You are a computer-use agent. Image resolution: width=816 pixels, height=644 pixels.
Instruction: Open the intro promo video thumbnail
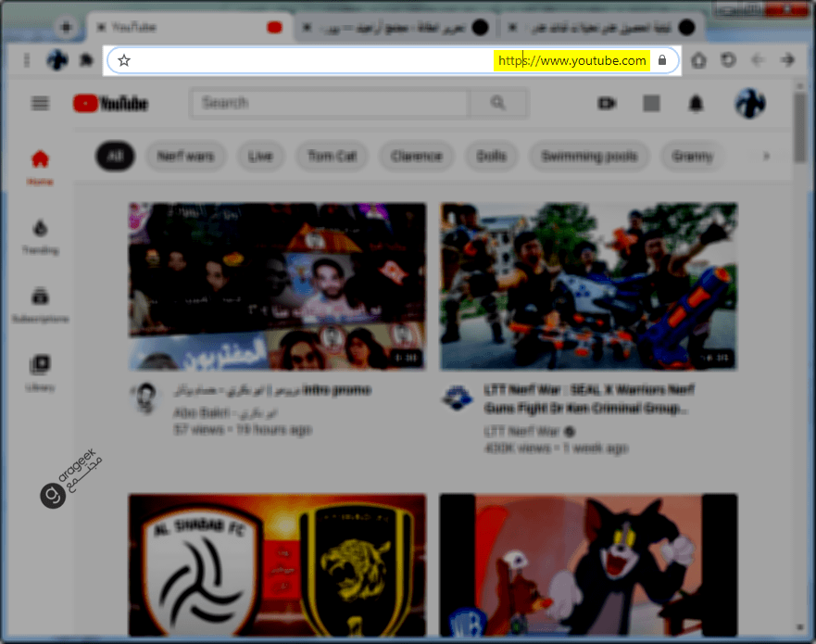point(277,286)
